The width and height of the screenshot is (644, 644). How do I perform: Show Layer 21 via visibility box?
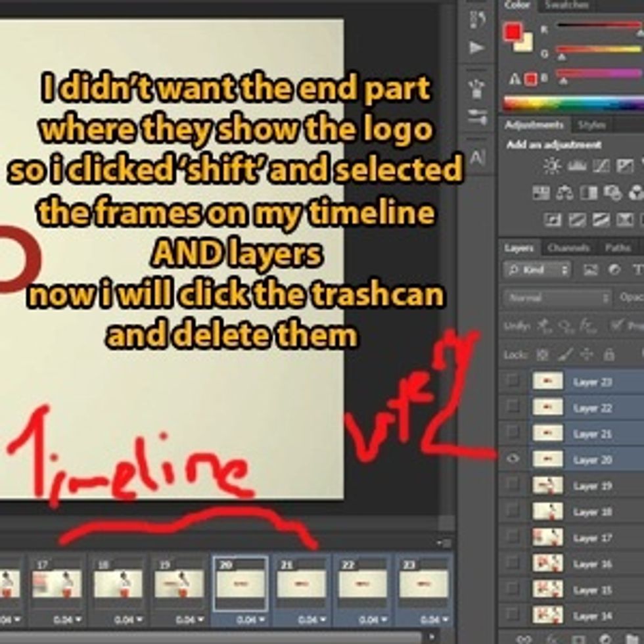click(513, 432)
